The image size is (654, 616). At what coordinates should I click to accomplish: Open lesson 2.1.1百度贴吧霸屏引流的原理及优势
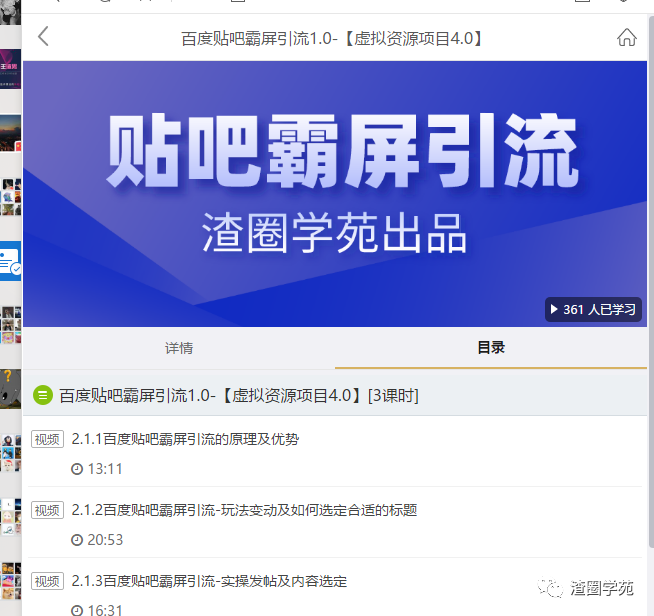185,439
